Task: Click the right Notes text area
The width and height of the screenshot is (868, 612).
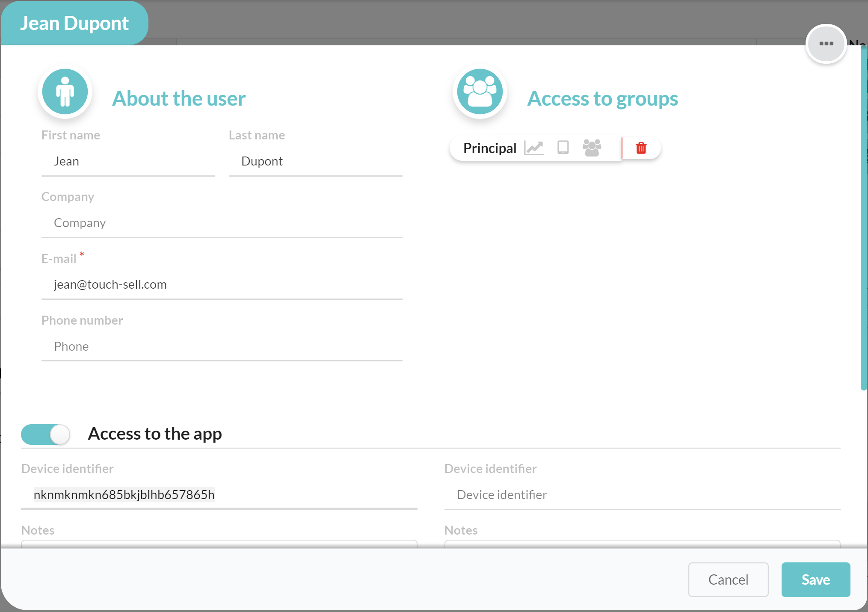Action: pyautogui.click(x=642, y=544)
